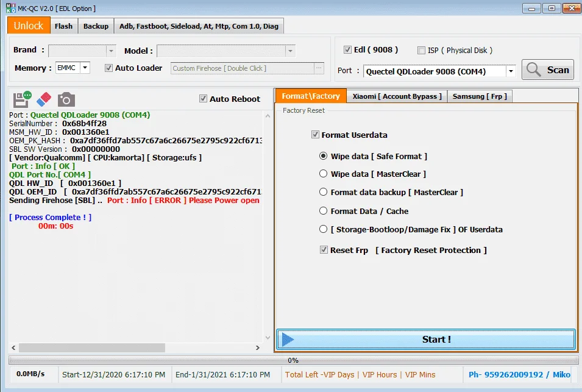Click the QDL Port No.[ COM4 ] line
This screenshot has height=392, width=582.
coord(50,174)
